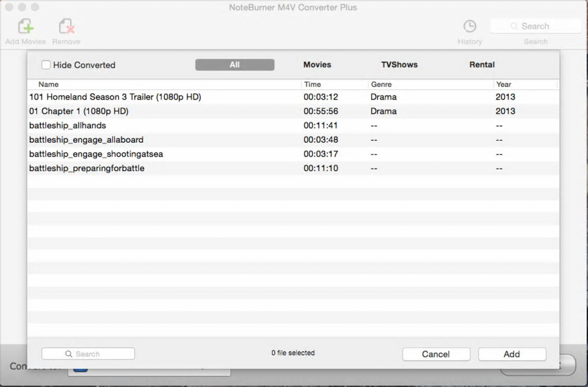Image resolution: width=588 pixels, height=387 pixels.
Task: Select the All filter tab
Action: (x=235, y=65)
